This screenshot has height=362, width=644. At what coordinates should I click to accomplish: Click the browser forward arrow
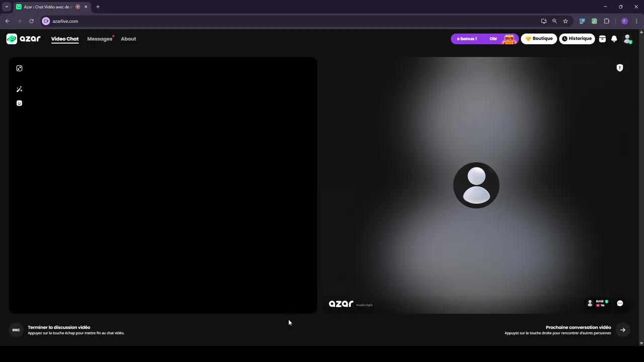(19, 21)
